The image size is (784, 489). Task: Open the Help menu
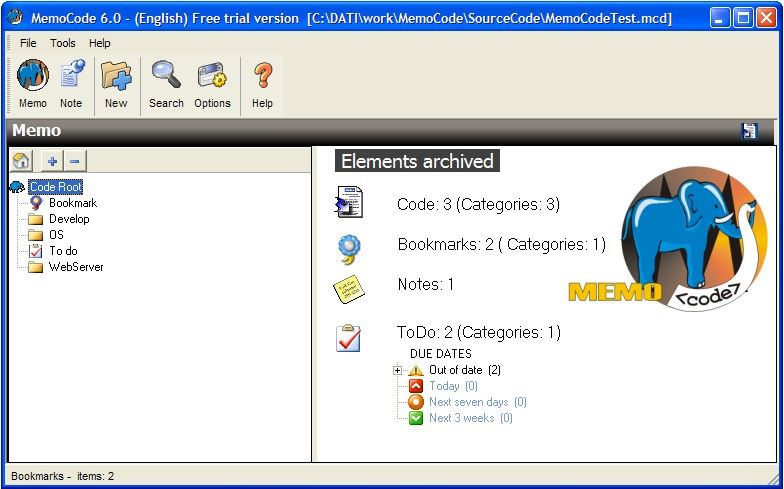tap(100, 43)
